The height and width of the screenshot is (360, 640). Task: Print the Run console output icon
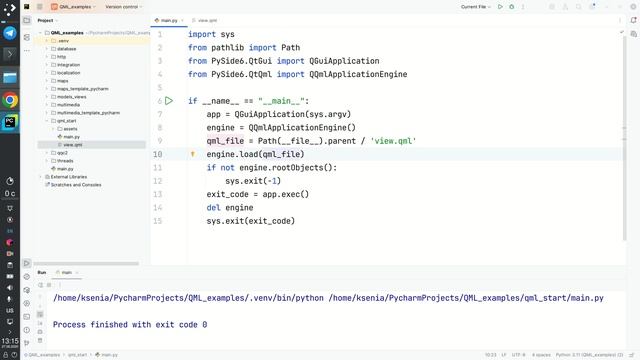(40, 331)
